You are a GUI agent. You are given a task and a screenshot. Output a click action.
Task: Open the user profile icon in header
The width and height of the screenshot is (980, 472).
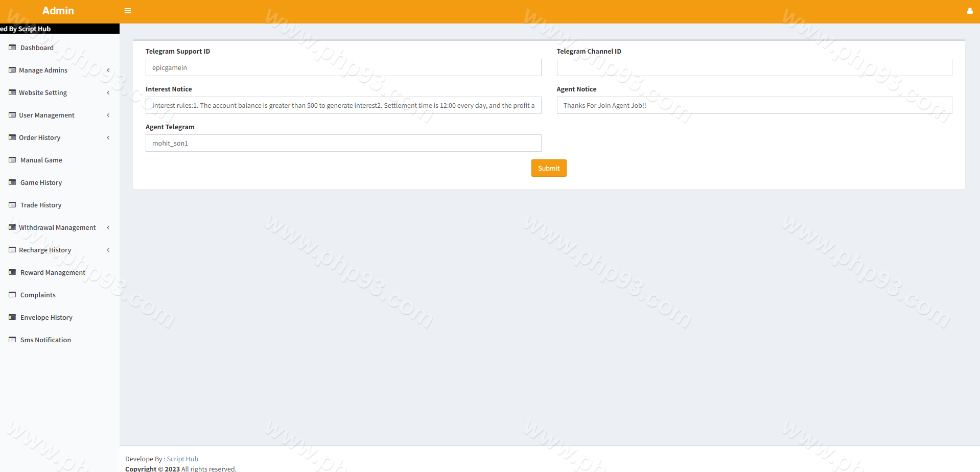[969, 11]
